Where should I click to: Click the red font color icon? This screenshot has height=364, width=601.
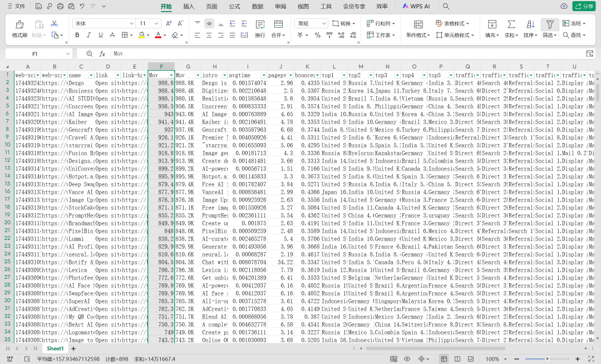pos(158,35)
